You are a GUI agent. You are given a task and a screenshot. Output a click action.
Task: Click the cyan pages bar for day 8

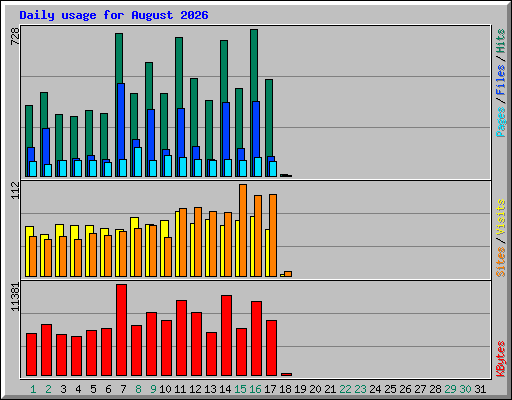[x=138, y=162]
